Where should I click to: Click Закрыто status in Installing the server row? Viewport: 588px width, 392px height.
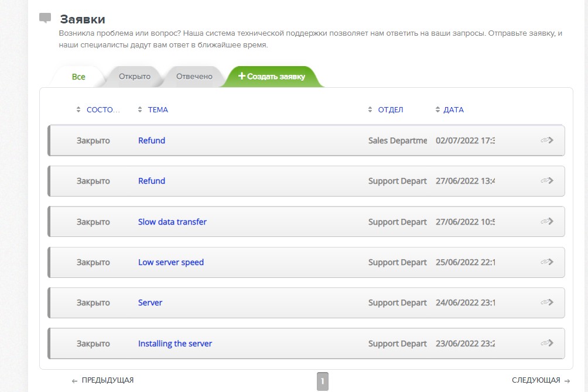coord(93,343)
